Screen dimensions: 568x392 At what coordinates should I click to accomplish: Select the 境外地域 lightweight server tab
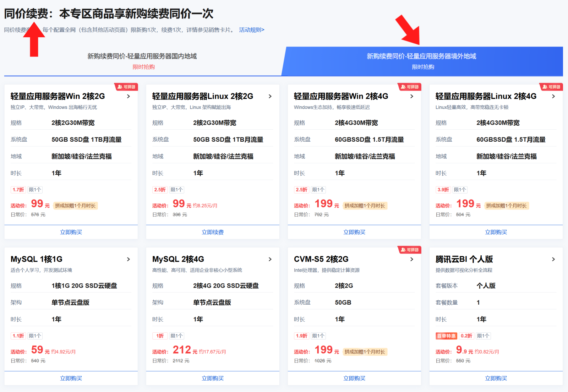pyautogui.click(x=421, y=60)
